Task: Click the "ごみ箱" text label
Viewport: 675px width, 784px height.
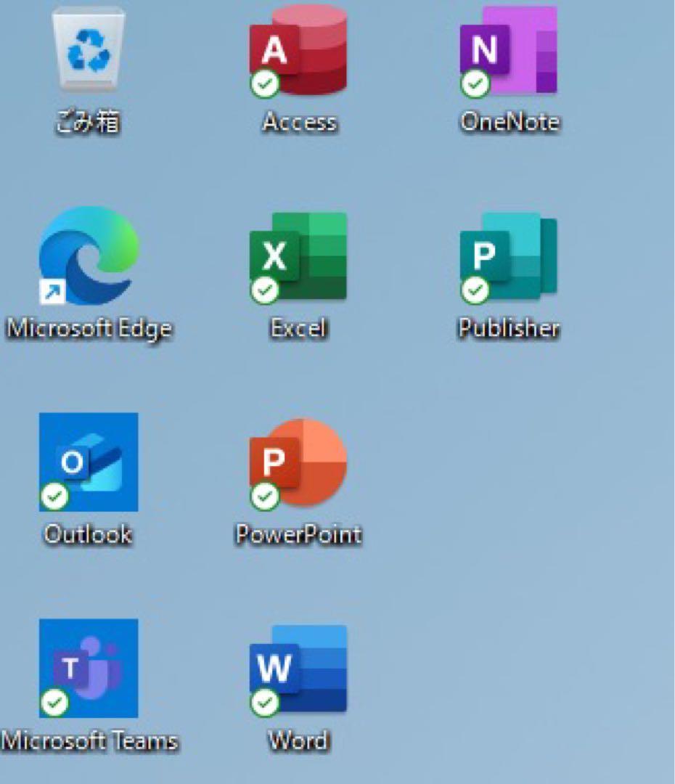Action: tap(89, 123)
